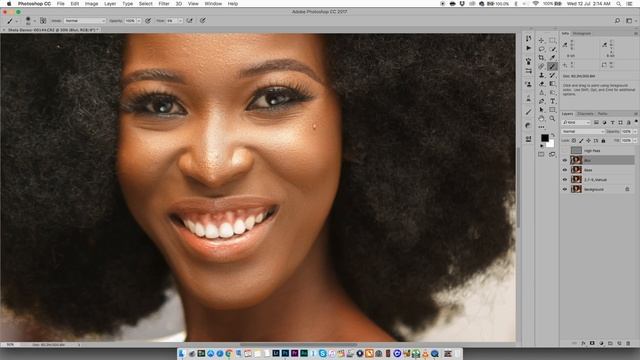Image resolution: width=640 pixels, height=360 pixels.
Task: Select the Healing Brush tool
Action: click(541, 66)
